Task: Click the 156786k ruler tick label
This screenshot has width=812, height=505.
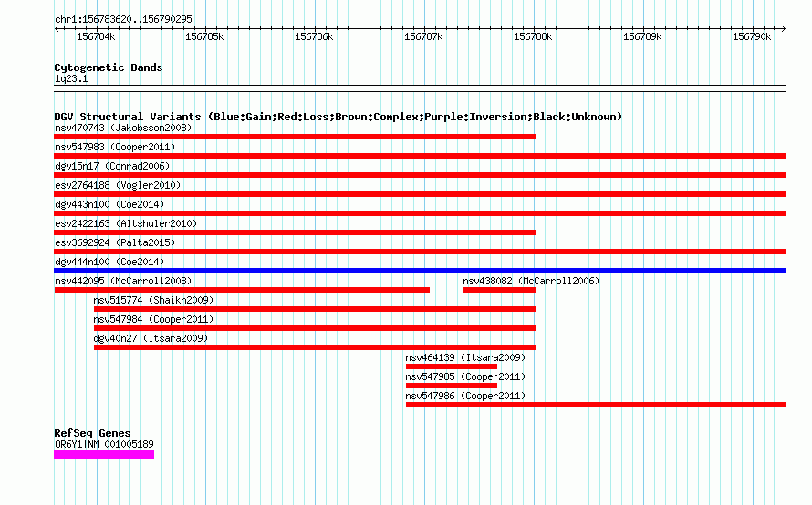Action: 314,36
